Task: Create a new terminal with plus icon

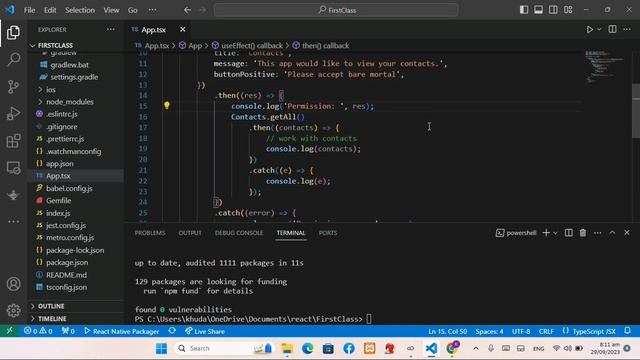Action: [x=546, y=233]
